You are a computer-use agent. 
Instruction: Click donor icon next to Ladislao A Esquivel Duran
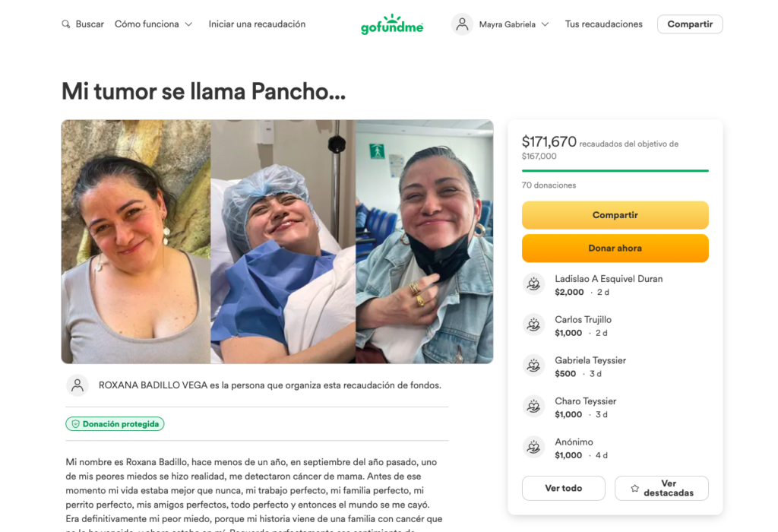click(x=534, y=284)
